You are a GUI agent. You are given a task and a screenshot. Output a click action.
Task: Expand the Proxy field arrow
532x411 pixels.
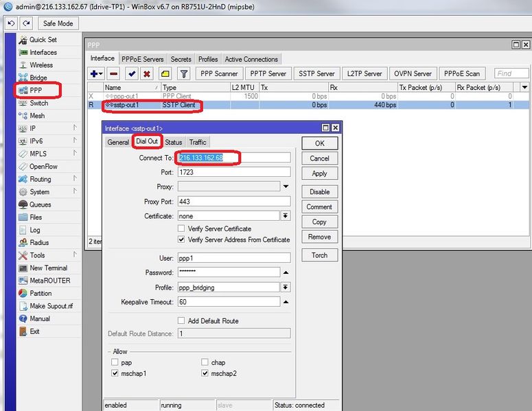pos(285,187)
